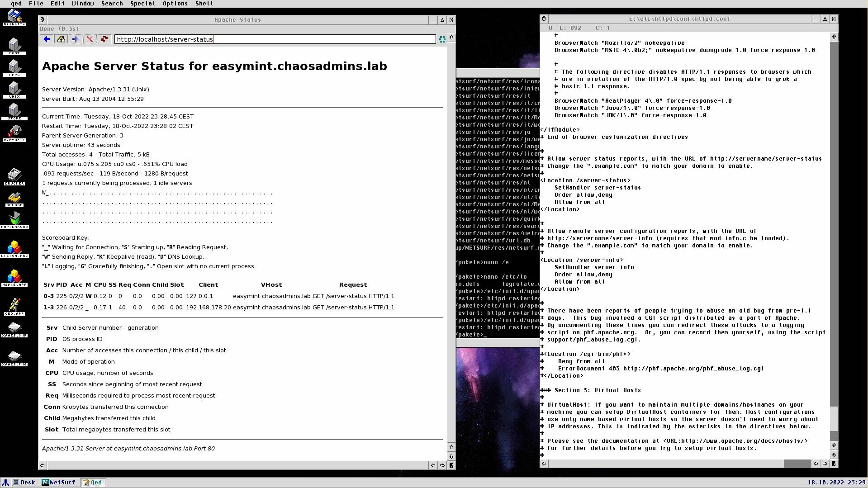The width and height of the screenshot is (868, 488).
Task: Launch NSV4E.APP from desktop
Action: (14, 278)
